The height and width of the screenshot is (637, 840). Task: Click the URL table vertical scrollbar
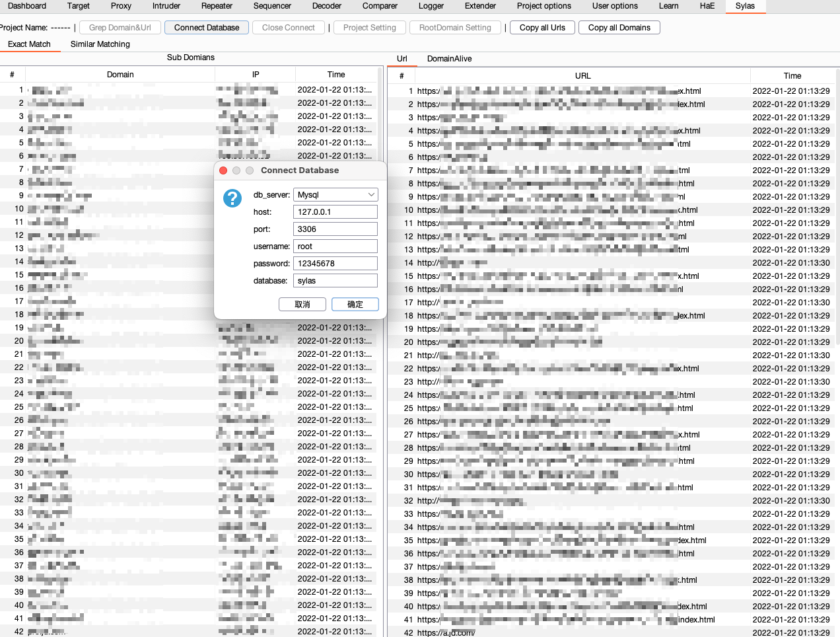(837, 205)
